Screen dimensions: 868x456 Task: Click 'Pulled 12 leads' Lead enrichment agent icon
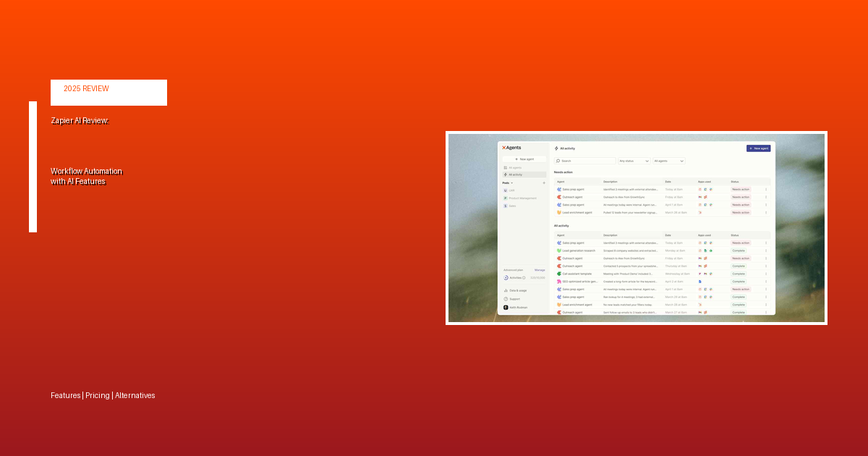pos(559,213)
